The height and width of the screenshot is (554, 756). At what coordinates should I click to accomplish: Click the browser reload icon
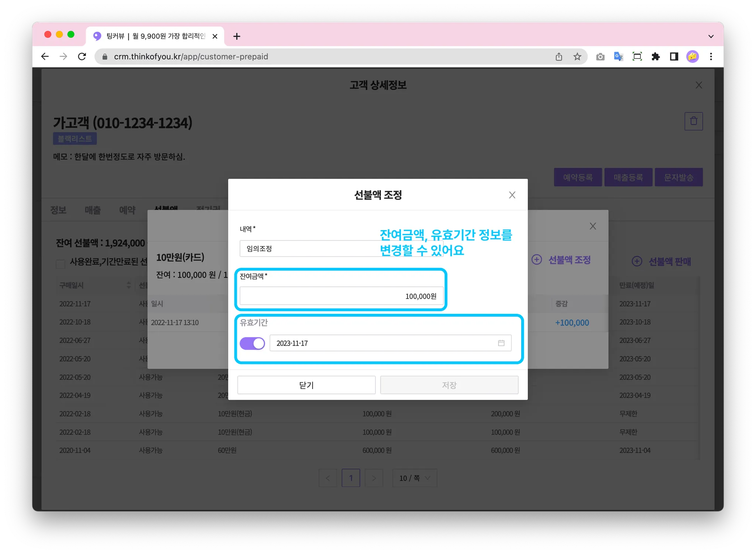pos(82,56)
